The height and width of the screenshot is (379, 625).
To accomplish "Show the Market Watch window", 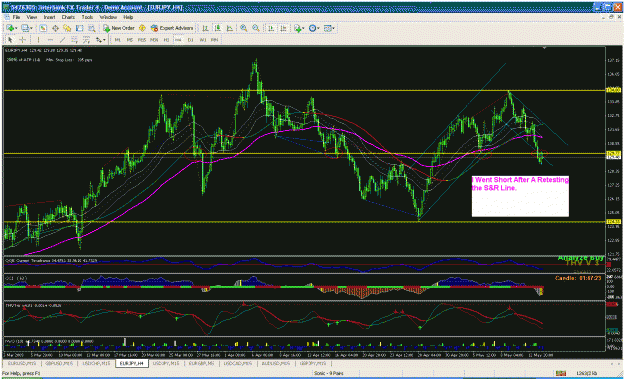I will tap(43, 28).
